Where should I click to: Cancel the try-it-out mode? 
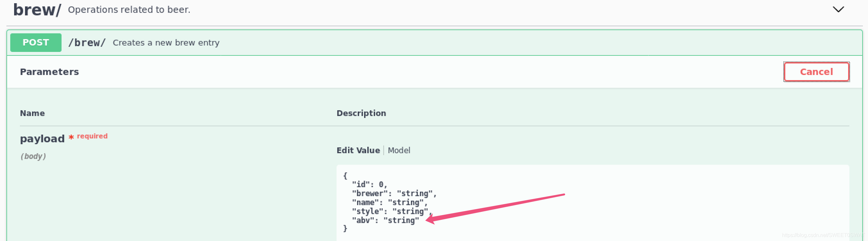(x=816, y=72)
